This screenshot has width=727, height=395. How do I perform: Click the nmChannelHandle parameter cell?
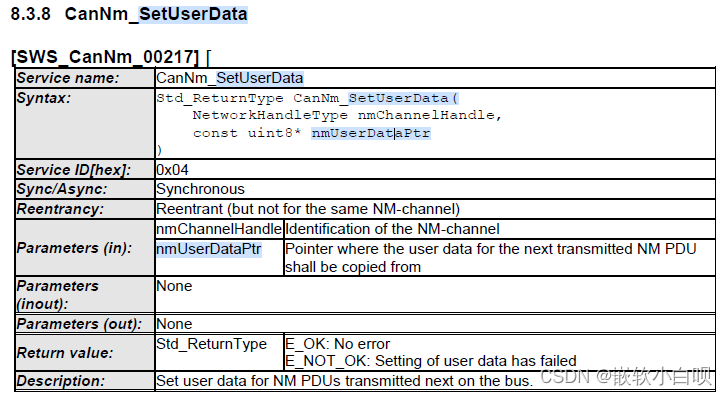(x=219, y=229)
